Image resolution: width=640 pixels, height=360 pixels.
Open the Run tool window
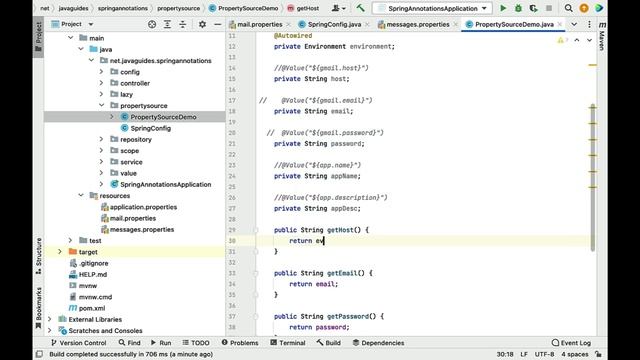coord(161,343)
